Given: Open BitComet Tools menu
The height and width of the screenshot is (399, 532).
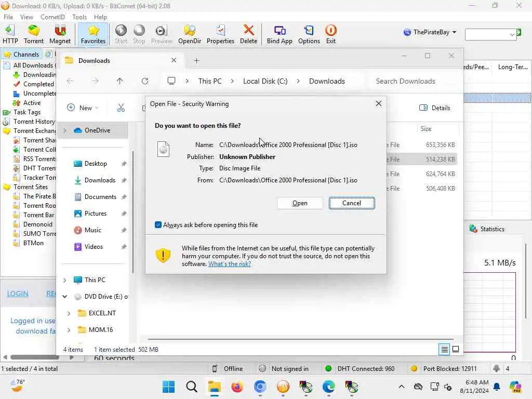Looking at the screenshot, I should [79, 17].
